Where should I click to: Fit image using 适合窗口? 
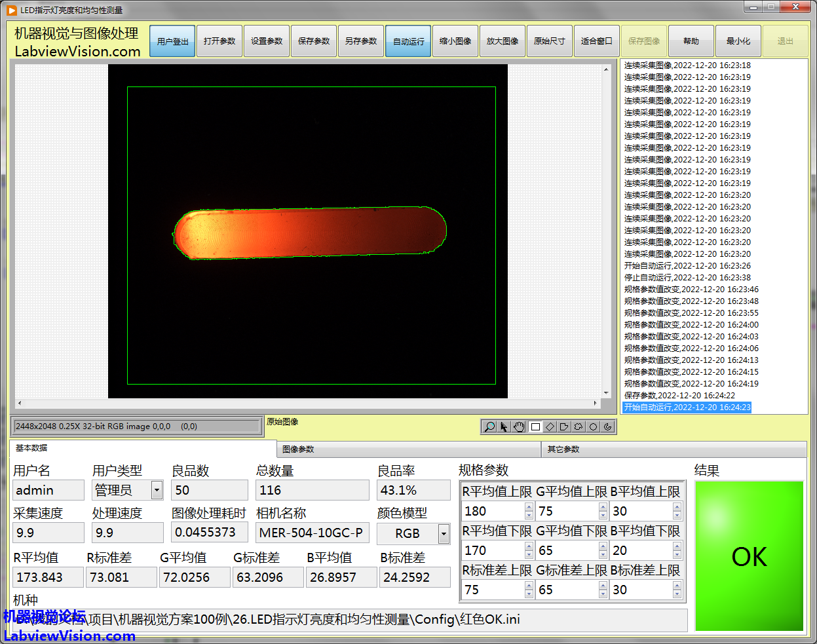point(597,41)
